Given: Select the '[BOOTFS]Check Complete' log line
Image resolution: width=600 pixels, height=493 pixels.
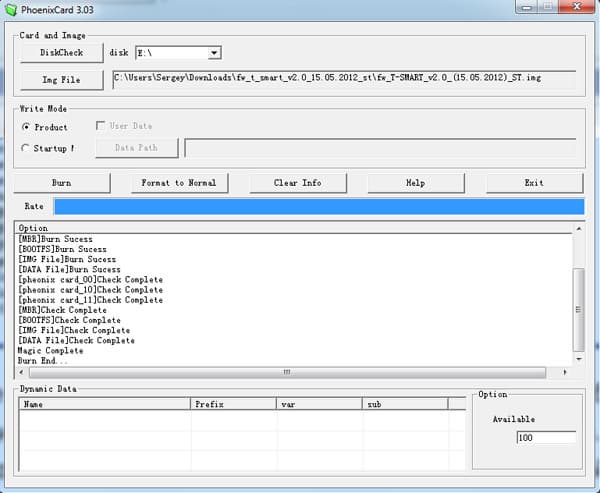Looking at the screenshot, I should (x=69, y=320).
